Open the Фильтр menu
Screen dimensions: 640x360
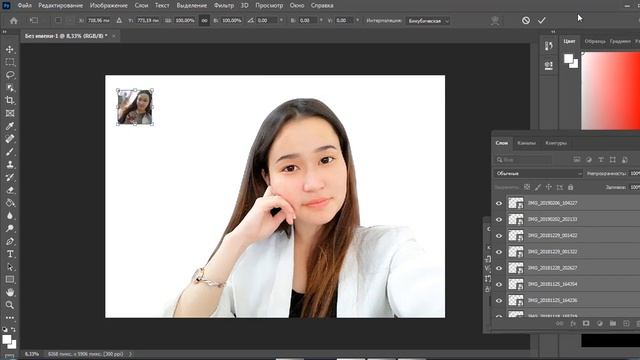click(x=224, y=5)
